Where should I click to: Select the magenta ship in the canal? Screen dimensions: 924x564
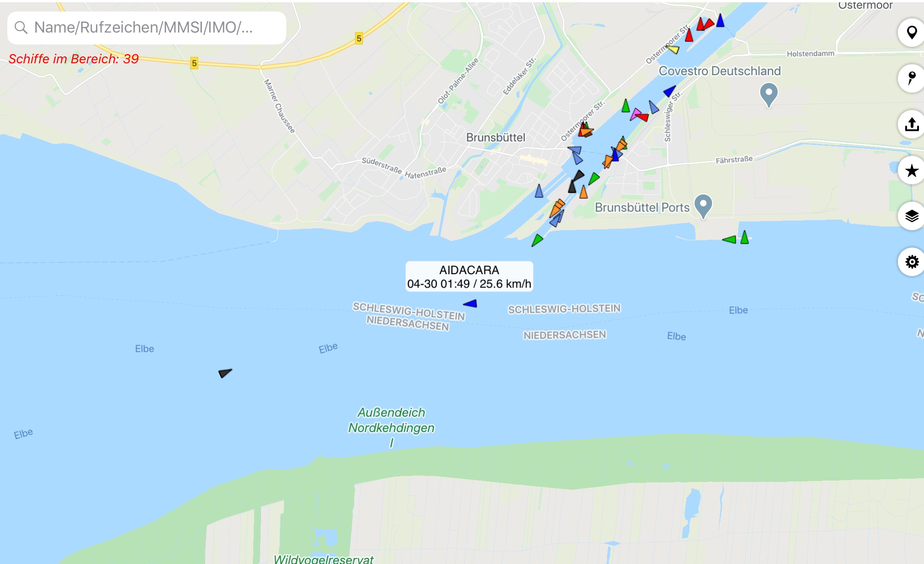635,114
